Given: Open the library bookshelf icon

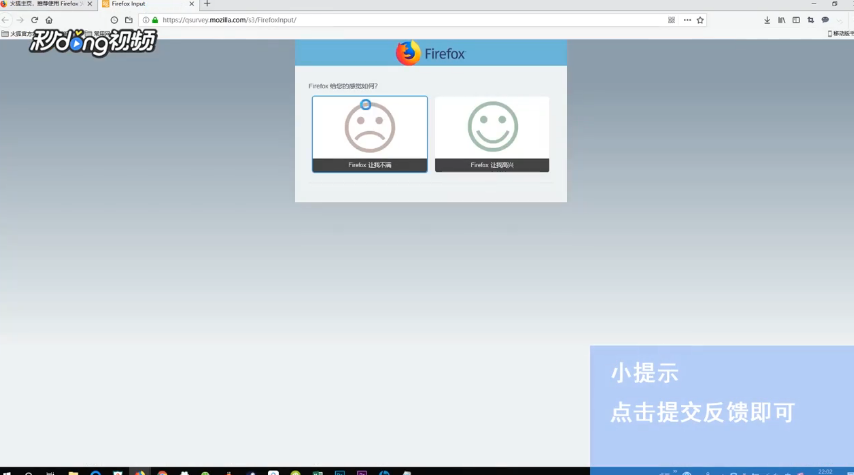Looking at the screenshot, I should [782, 20].
